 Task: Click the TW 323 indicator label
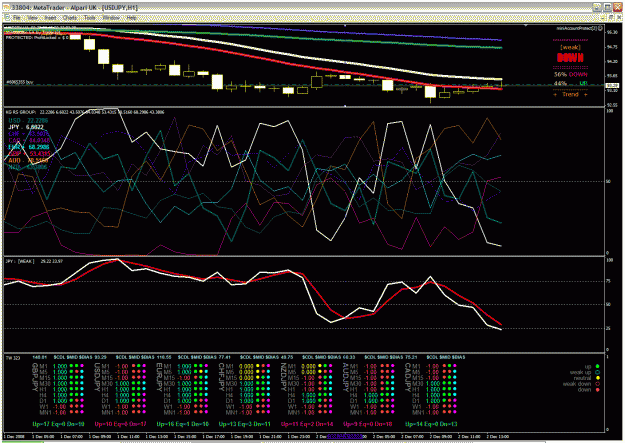tap(13, 358)
